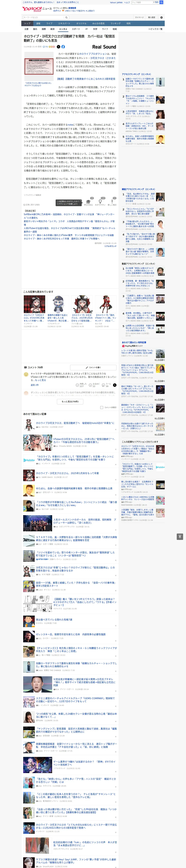Select the トップ tab
The width and height of the screenshot is (186, 868).
click(x=27, y=24)
